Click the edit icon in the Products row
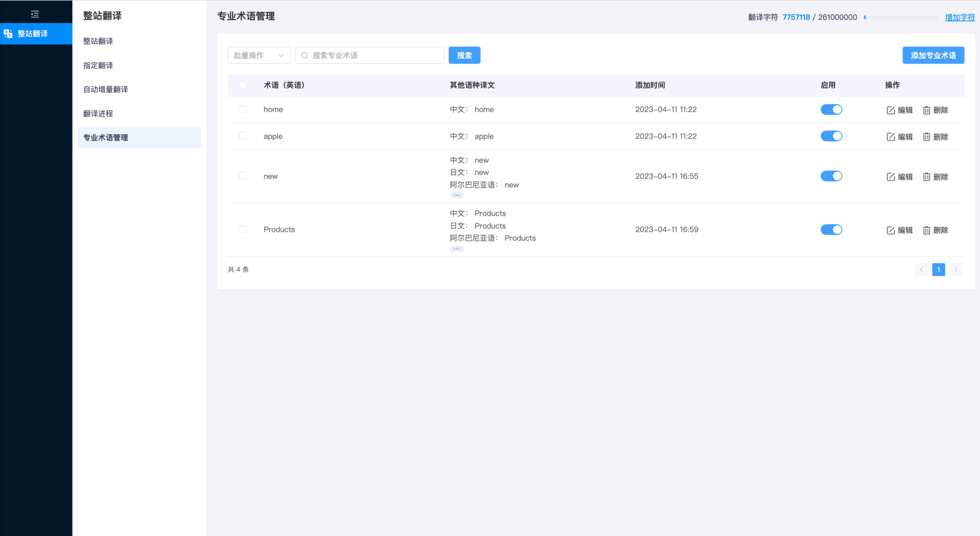 click(x=890, y=230)
